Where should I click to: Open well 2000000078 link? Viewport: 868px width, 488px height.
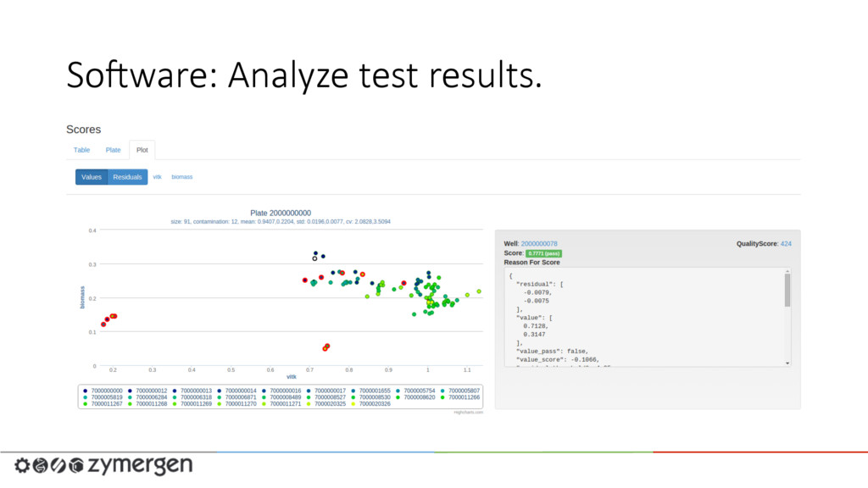click(x=539, y=244)
